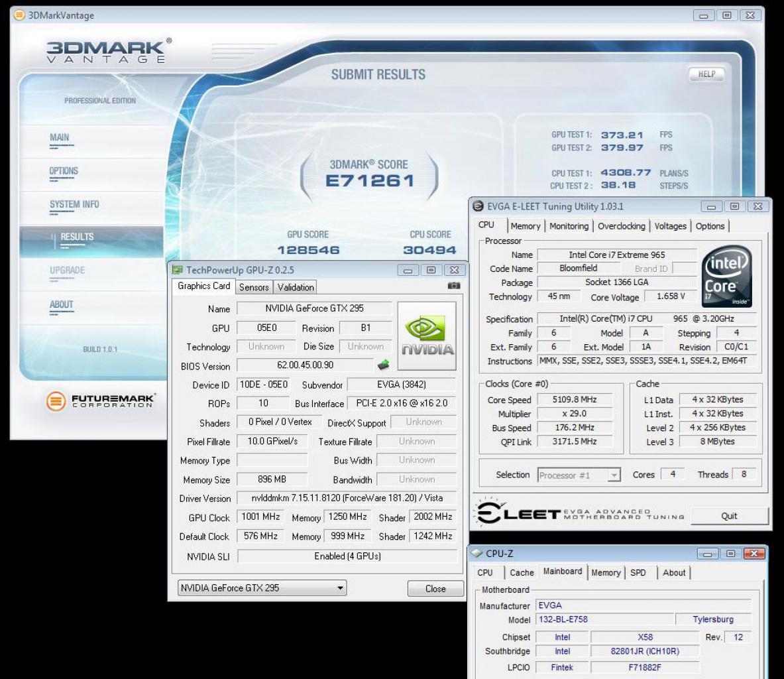The height and width of the screenshot is (679, 784).
Task: Click the Close button in GPU-Z
Action: [435, 588]
